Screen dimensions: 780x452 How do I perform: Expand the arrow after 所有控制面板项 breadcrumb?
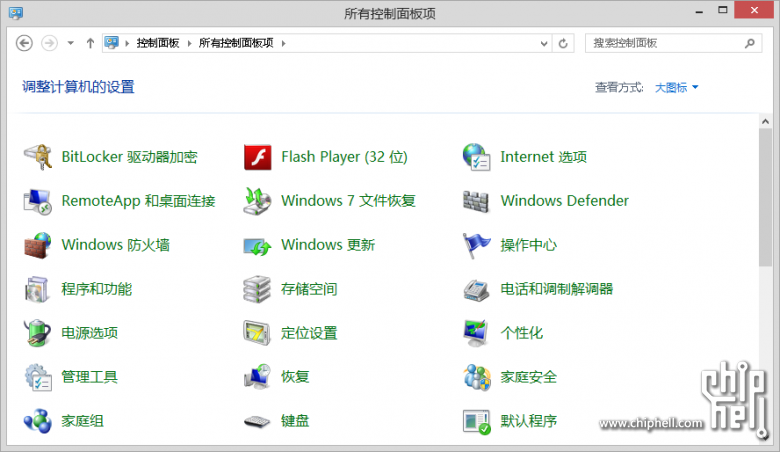(x=284, y=43)
